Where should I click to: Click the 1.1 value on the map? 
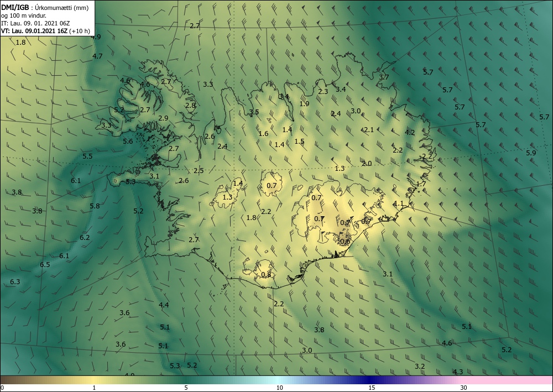(399, 203)
